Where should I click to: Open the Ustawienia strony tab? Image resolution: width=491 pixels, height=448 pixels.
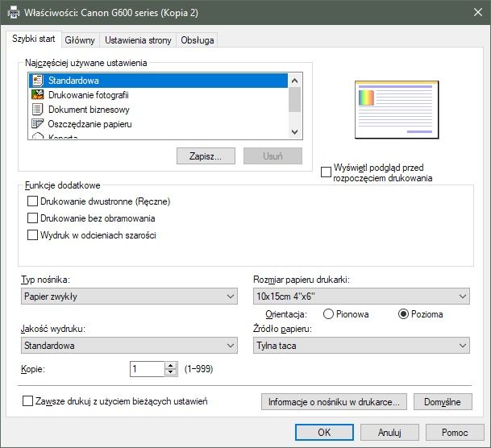click(138, 40)
